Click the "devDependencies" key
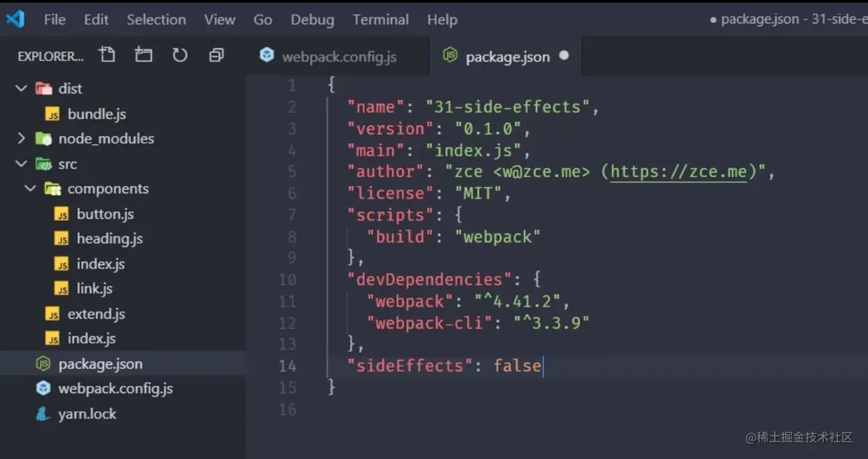This screenshot has width=868, height=459. (x=429, y=279)
